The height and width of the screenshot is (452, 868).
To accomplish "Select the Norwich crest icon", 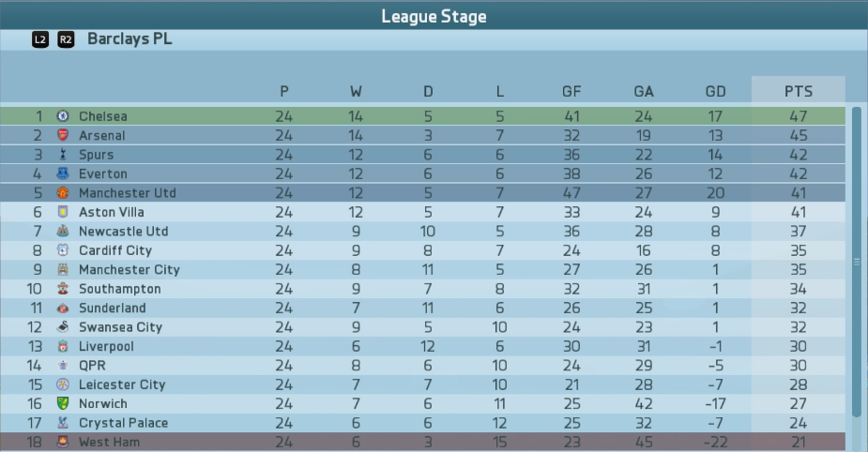I will click(x=63, y=403).
